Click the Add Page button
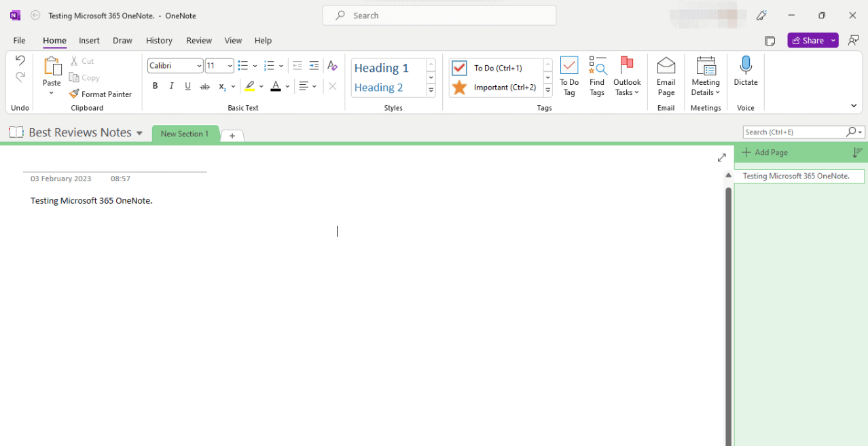This screenshot has width=868, height=446. tap(765, 151)
